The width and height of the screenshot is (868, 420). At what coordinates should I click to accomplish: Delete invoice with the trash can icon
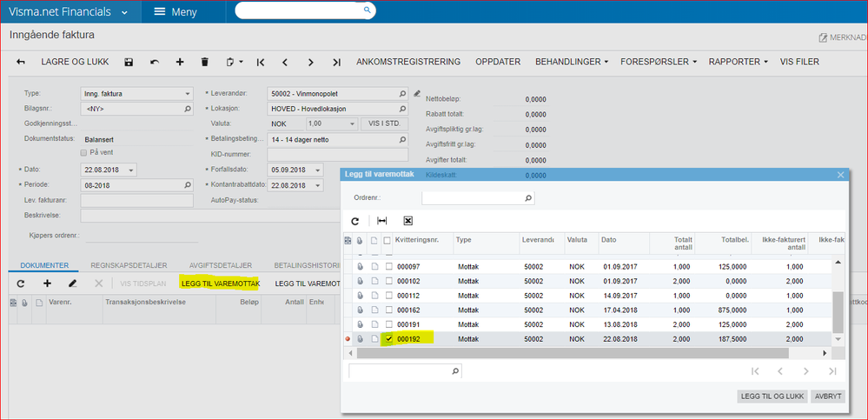205,62
